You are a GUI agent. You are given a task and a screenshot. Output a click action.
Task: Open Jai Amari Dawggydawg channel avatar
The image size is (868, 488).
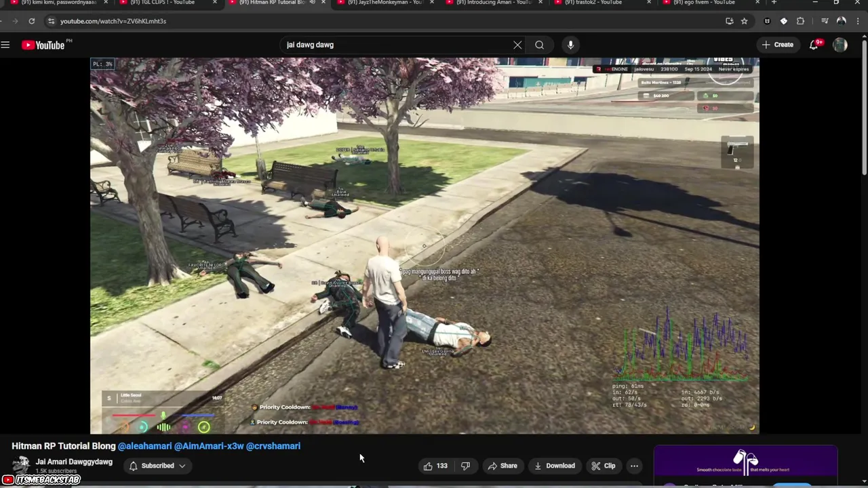(x=21, y=465)
